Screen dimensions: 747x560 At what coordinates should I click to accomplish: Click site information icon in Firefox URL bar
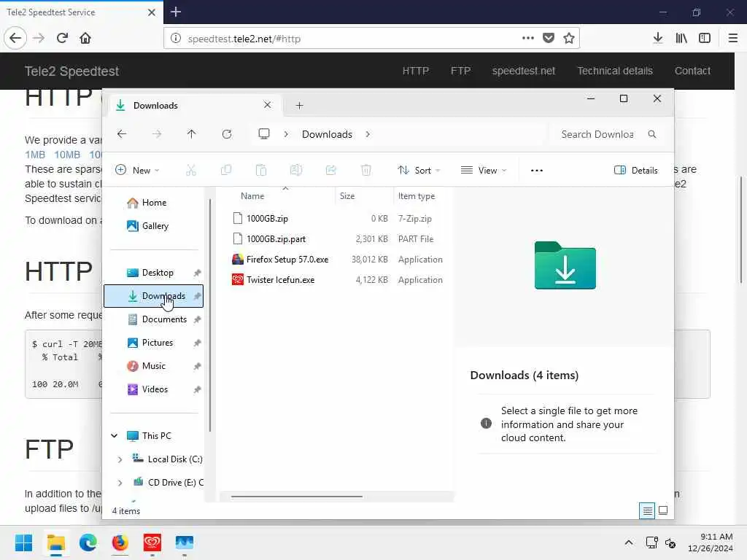pyautogui.click(x=176, y=38)
